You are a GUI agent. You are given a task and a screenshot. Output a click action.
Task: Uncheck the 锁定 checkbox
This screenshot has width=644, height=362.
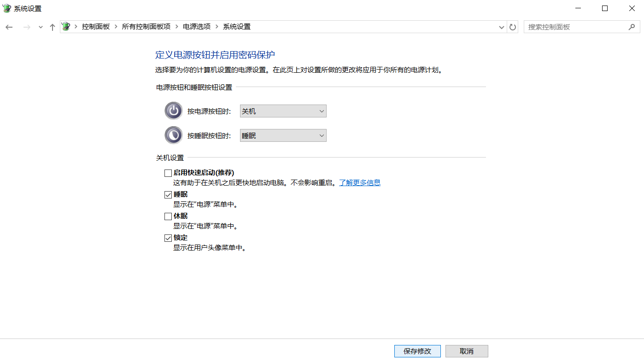tap(168, 238)
